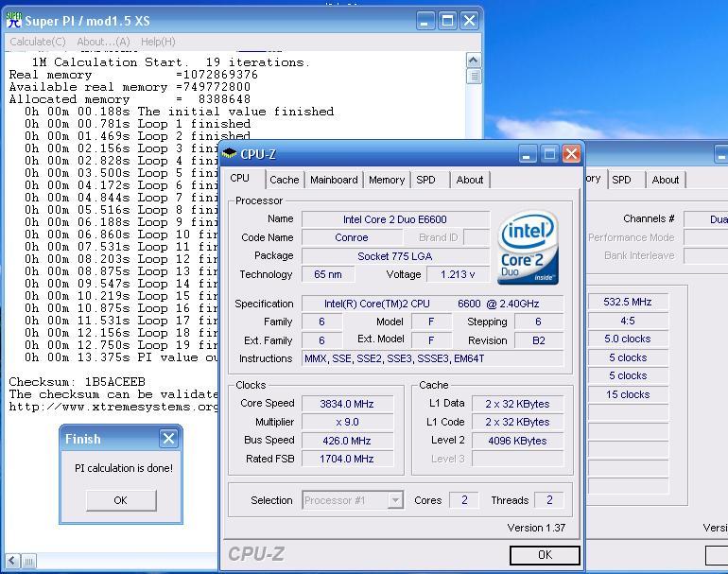Open the About tab in front CPU-Z
The image size is (728, 574).
click(470, 180)
